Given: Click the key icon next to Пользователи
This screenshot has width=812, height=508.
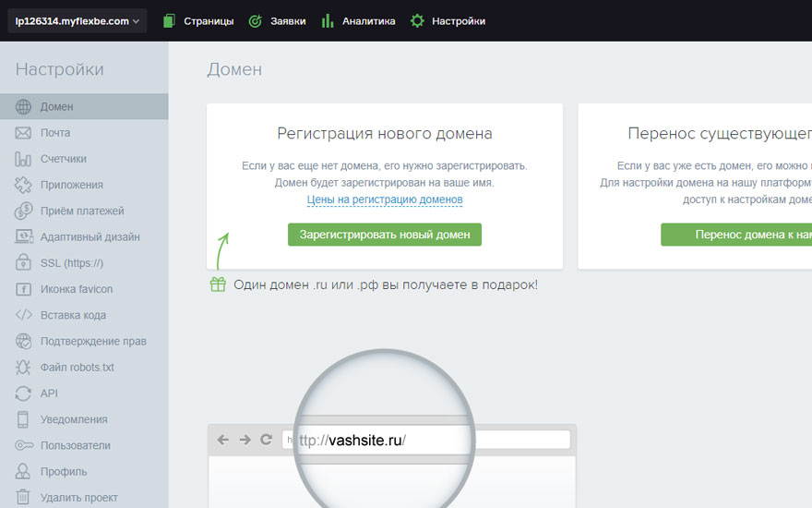Looking at the screenshot, I should coord(24,445).
